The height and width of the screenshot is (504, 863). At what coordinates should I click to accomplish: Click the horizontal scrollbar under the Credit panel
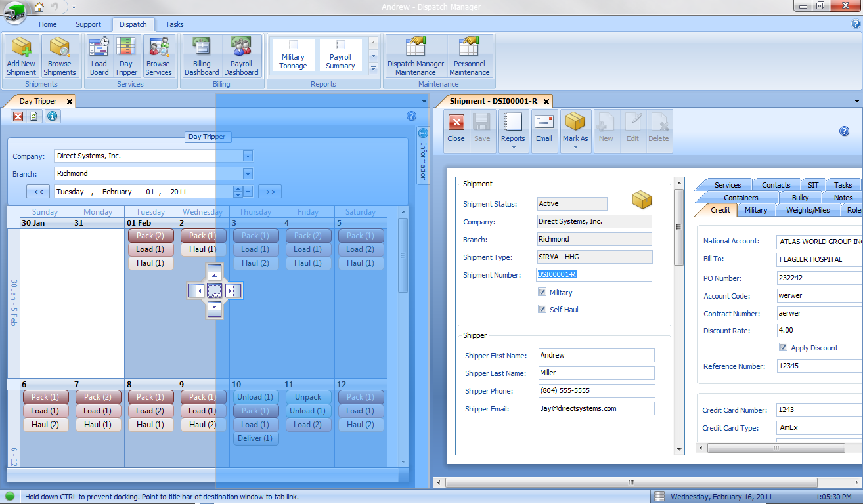click(x=775, y=448)
